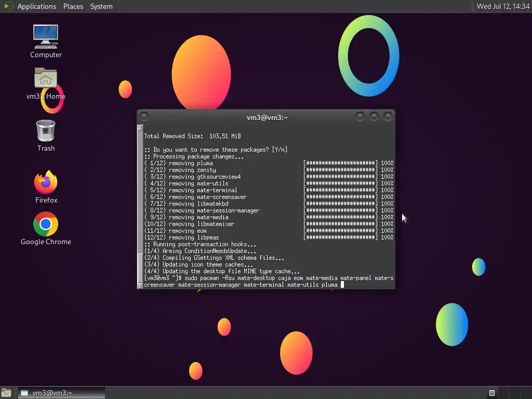This screenshot has height=399, width=532.
Task: Click the 'Total Removed Size: 103.51 MiB' line
Action: pyautogui.click(x=192, y=136)
